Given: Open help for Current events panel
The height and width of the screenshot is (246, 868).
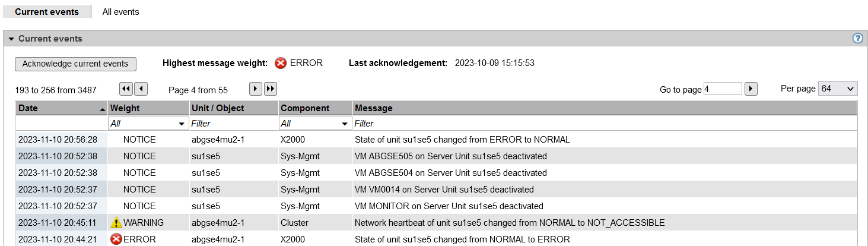Looking at the screenshot, I should 857,39.
